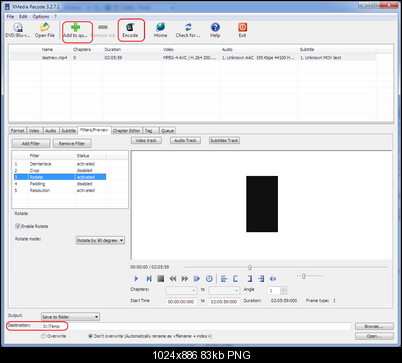Click the Exit toolbar icon
Screen dimensions: 402x363
pyautogui.click(x=242, y=30)
